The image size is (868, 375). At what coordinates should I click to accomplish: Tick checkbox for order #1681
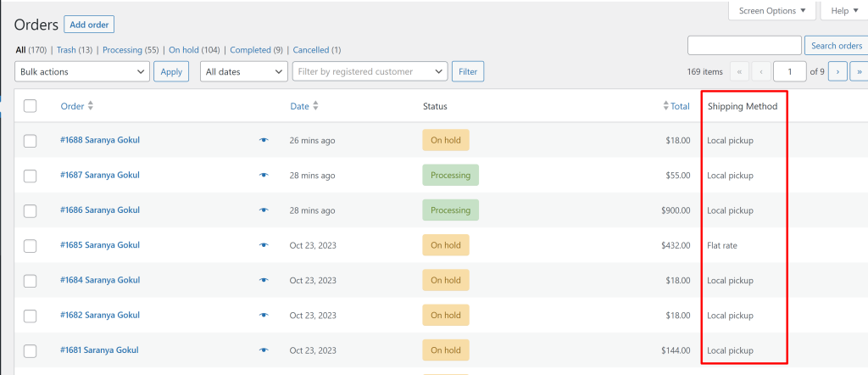tap(30, 350)
